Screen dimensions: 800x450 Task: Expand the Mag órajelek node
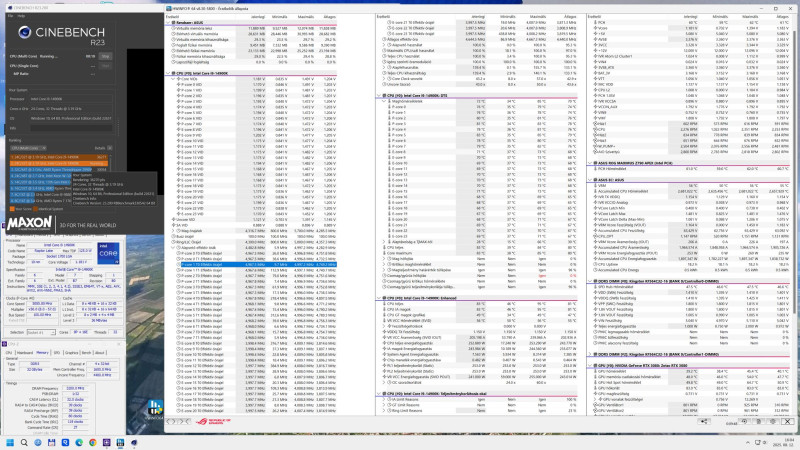point(173,231)
